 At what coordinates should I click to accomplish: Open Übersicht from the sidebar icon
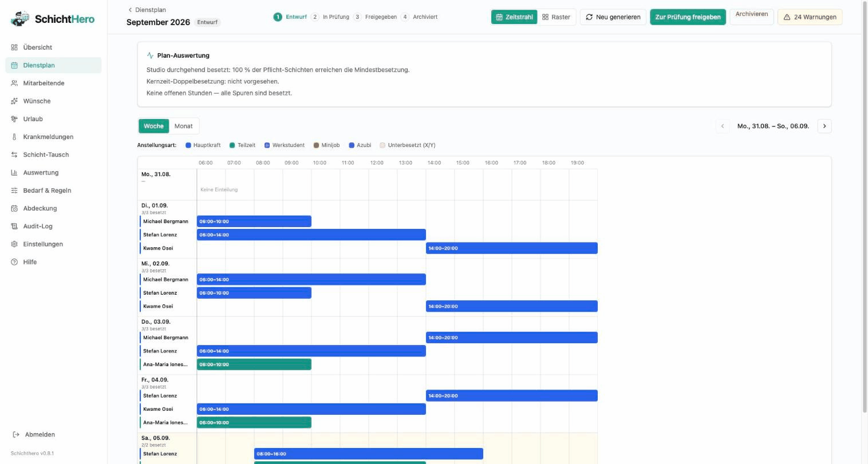tap(14, 47)
